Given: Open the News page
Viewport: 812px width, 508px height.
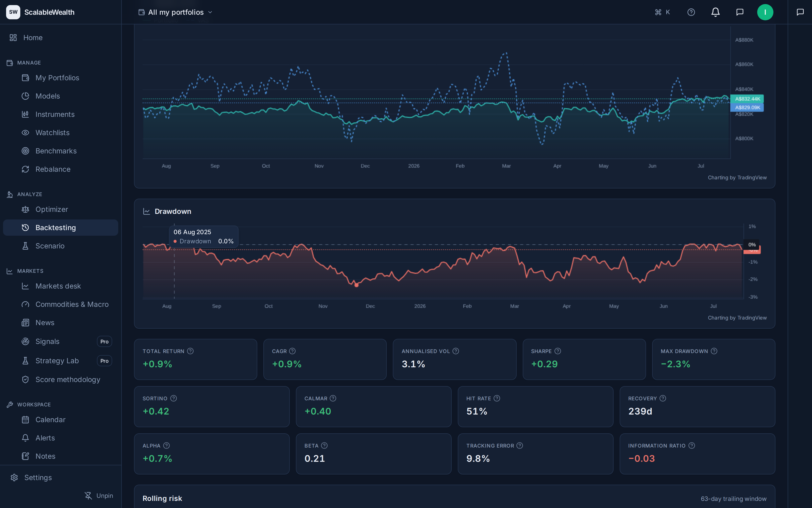Looking at the screenshot, I should tap(60, 323).
